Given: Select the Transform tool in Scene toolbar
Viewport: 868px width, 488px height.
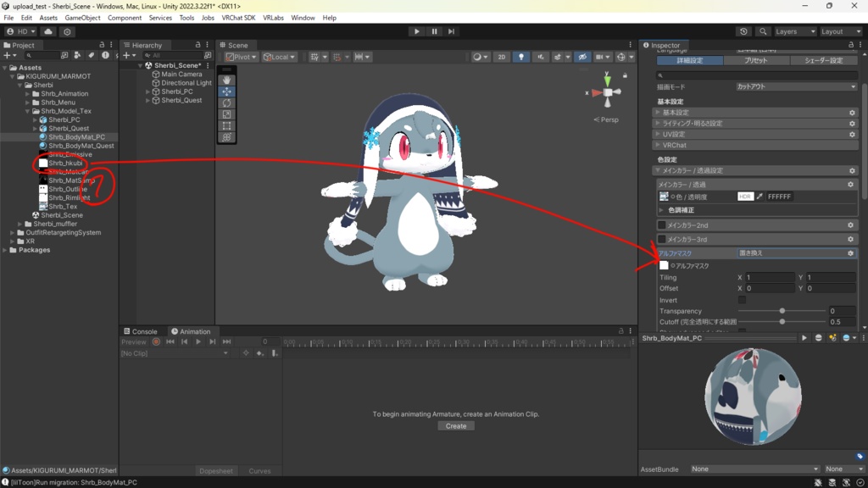Looking at the screenshot, I should pyautogui.click(x=226, y=137).
